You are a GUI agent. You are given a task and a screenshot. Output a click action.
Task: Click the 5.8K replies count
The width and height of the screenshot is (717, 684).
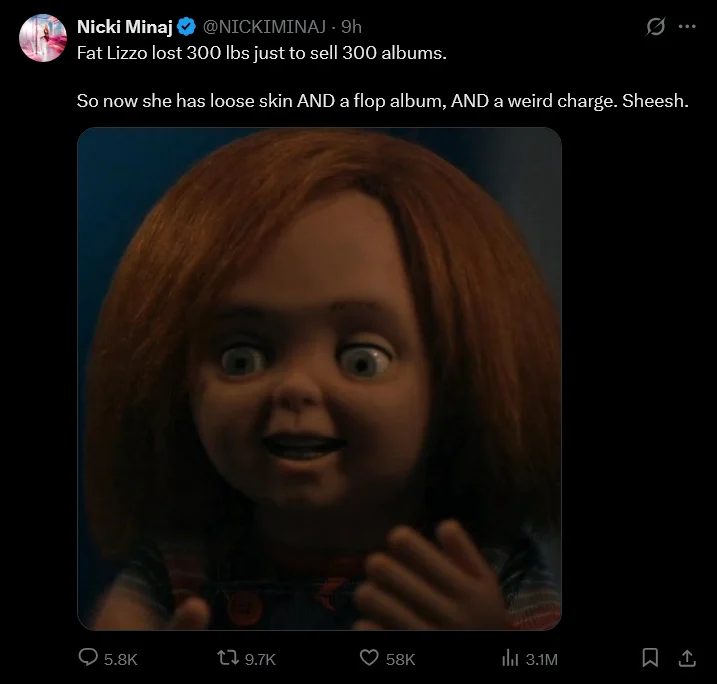120,659
